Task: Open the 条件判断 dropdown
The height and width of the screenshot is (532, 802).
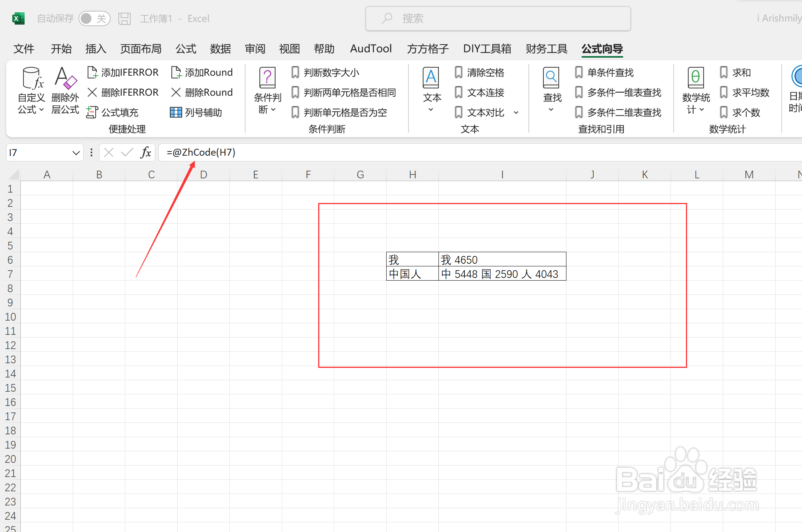Action: click(x=267, y=92)
